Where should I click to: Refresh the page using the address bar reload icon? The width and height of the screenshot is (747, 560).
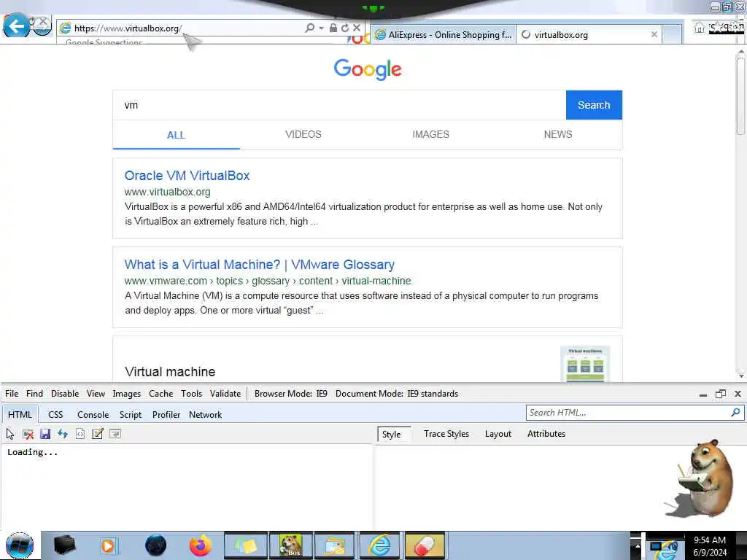pos(345,28)
